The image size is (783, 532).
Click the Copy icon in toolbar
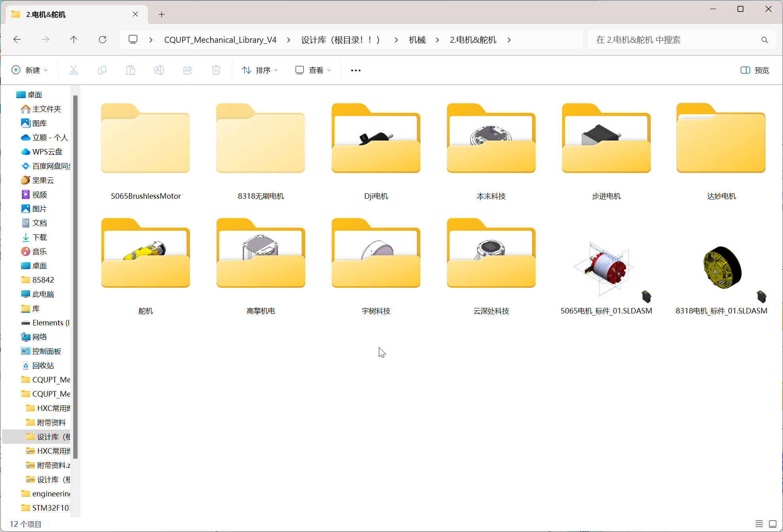click(x=102, y=70)
